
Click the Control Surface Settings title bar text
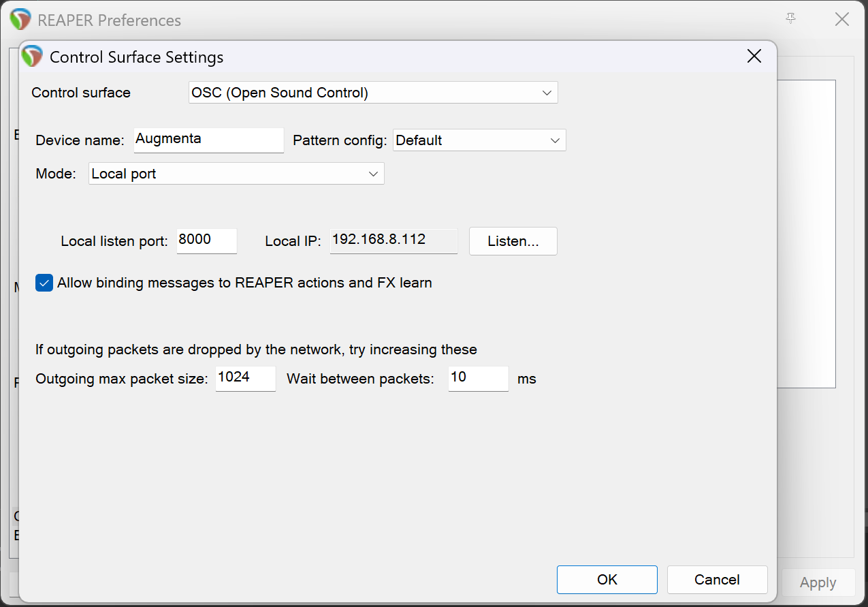tap(136, 57)
